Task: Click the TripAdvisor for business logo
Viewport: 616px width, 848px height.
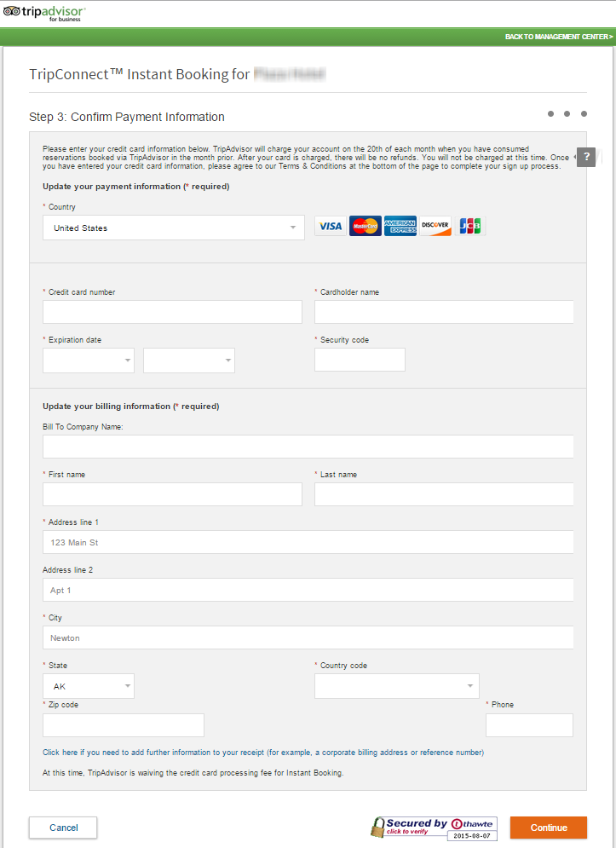Action: click(x=44, y=13)
